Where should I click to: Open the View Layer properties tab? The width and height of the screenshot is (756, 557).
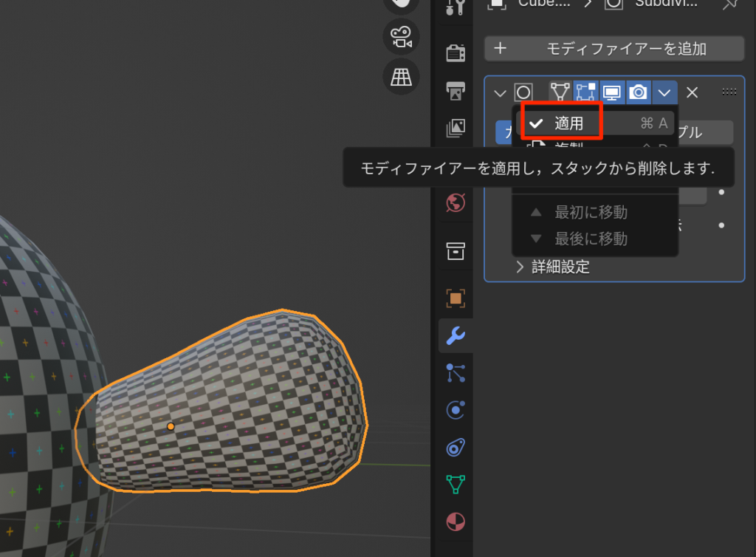click(456, 128)
